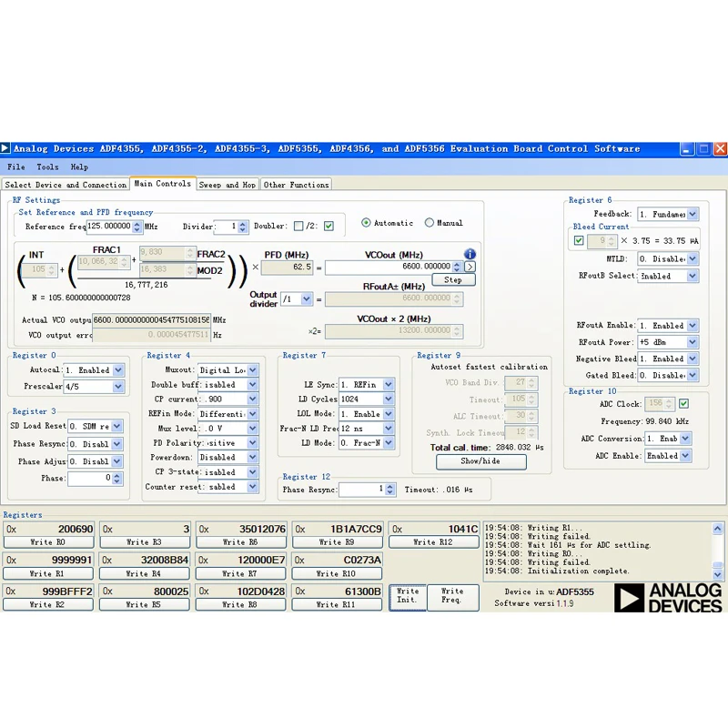Click the Divider spinner arrows
The image size is (728, 728).
point(243,227)
